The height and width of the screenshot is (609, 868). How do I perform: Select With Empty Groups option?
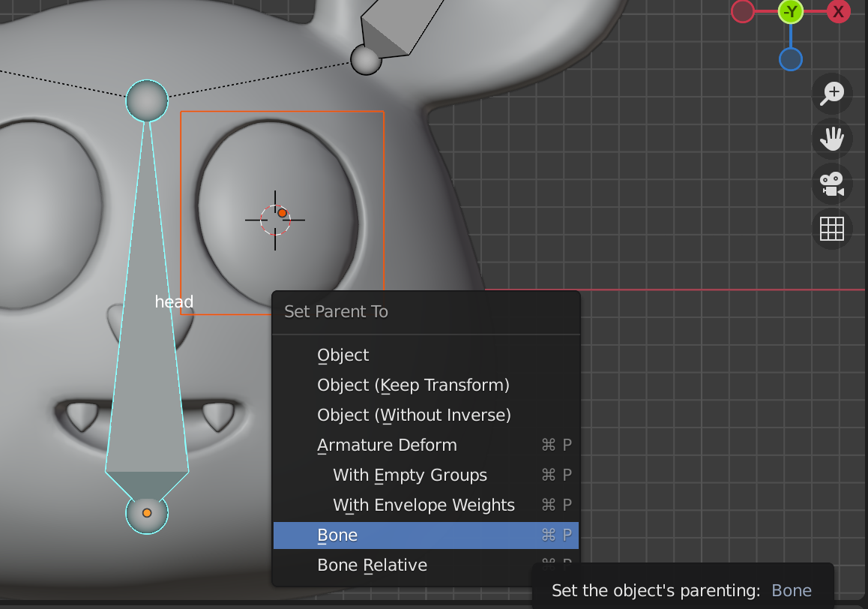(x=410, y=475)
